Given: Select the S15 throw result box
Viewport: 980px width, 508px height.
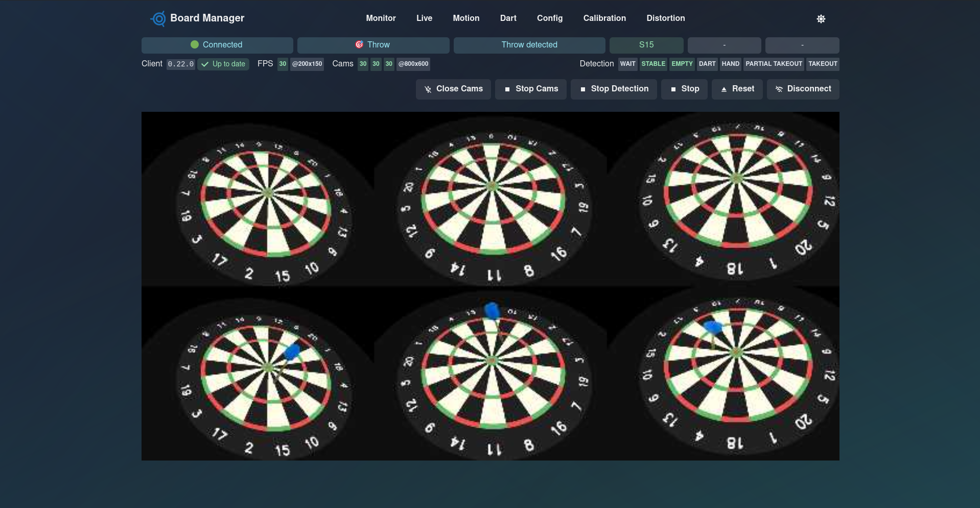Looking at the screenshot, I should tap(646, 45).
